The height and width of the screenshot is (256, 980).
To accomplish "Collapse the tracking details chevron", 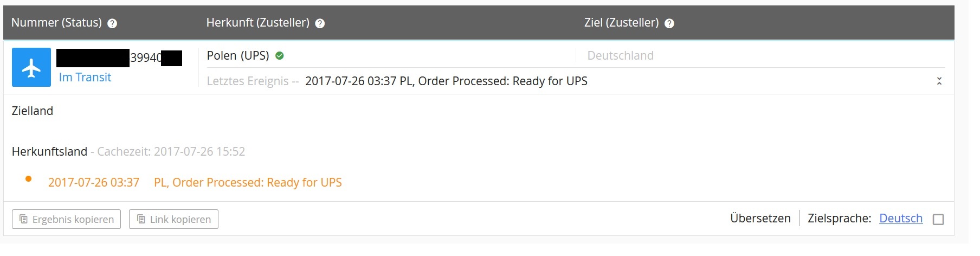I will (x=939, y=81).
